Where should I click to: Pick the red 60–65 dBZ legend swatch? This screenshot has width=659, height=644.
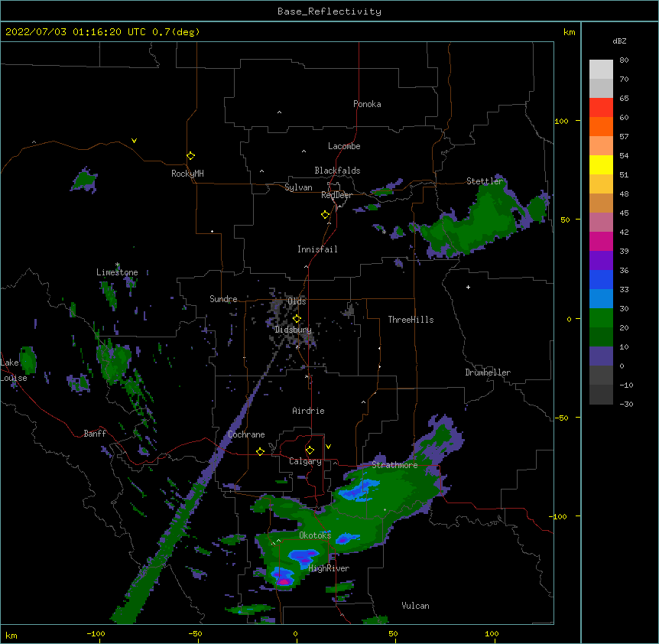(601, 107)
